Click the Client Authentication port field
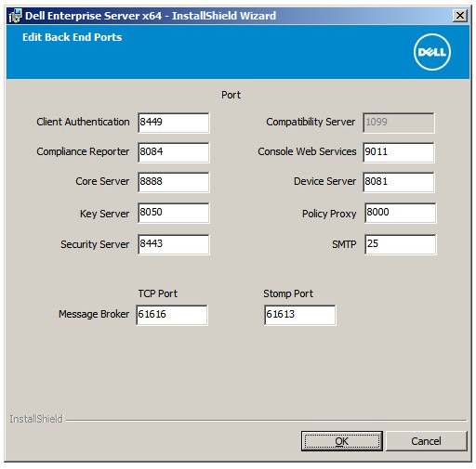This screenshot has width=476, height=469. coord(174,123)
